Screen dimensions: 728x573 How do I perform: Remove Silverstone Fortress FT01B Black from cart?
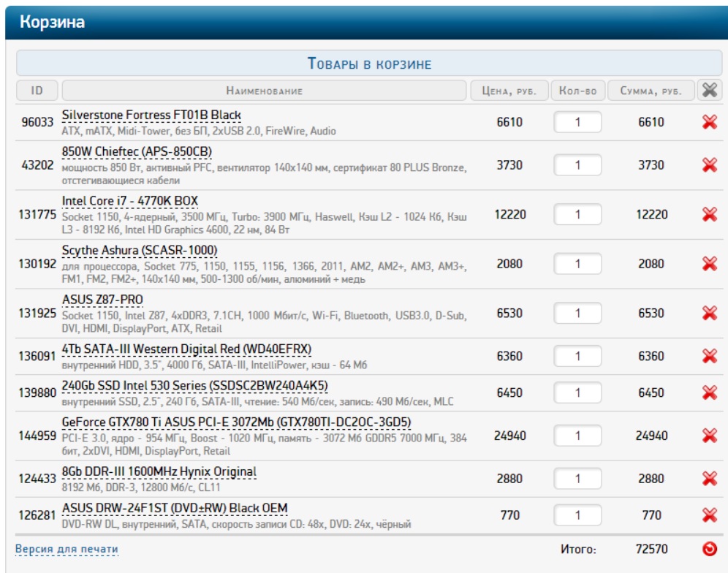click(x=710, y=122)
